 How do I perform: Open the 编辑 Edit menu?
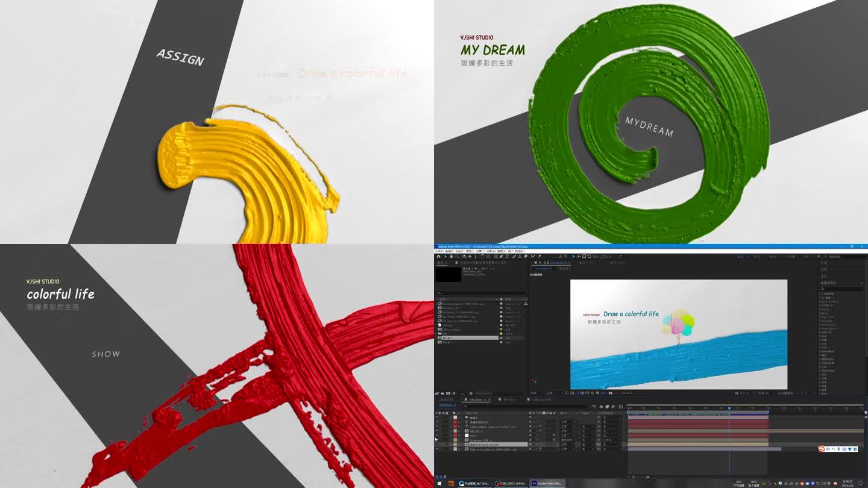449,251
